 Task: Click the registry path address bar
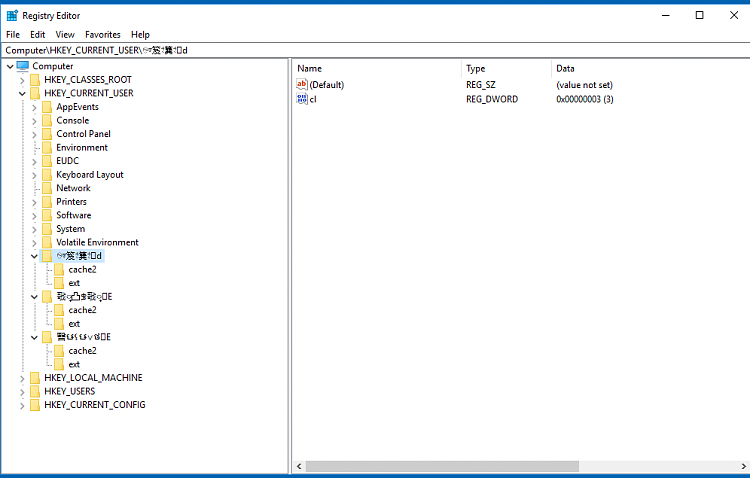tap(375, 50)
